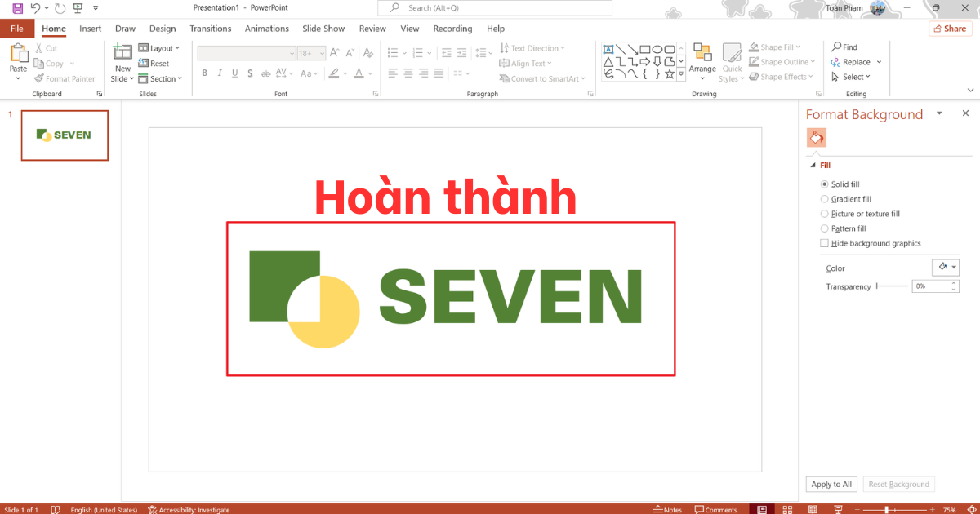The height and width of the screenshot is (514, 980).
Task: Switch to the Insert tab
Action: pos(91,29)
